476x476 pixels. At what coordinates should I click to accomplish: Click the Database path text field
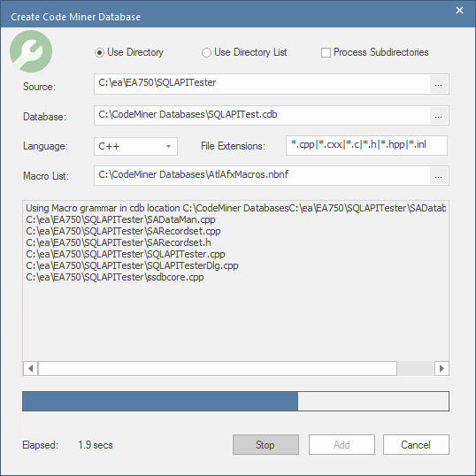[262, 116]
